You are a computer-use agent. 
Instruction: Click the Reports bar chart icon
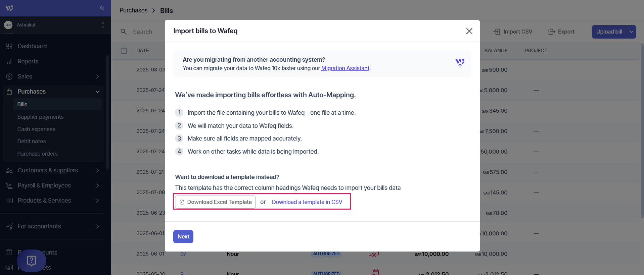pos(9,61)
